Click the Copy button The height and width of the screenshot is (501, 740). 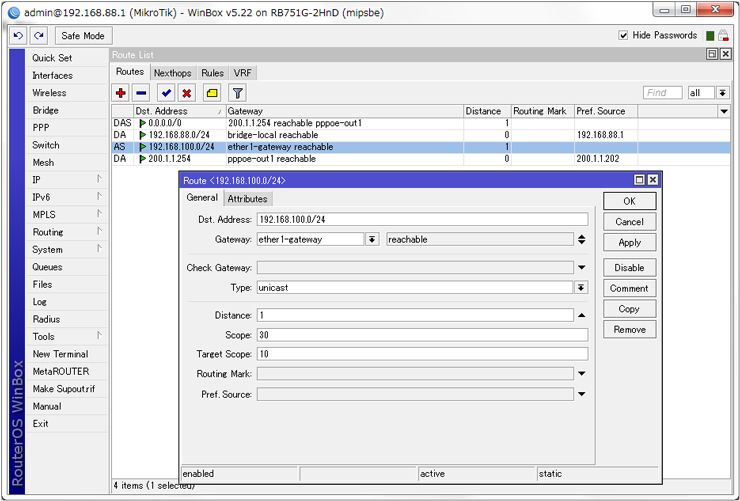[x=630, y=309]
